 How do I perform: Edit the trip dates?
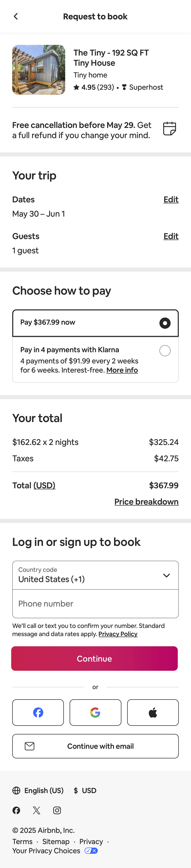[x=171, y=199]
